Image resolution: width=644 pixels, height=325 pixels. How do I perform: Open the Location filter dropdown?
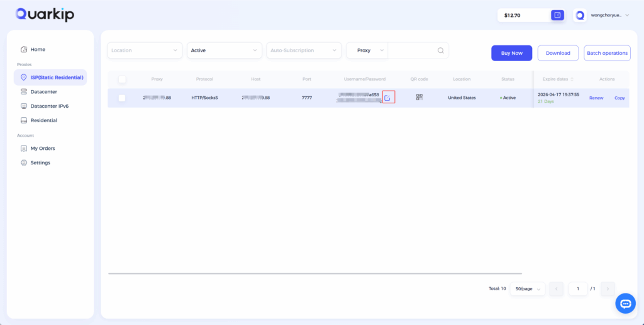[145, 50]
